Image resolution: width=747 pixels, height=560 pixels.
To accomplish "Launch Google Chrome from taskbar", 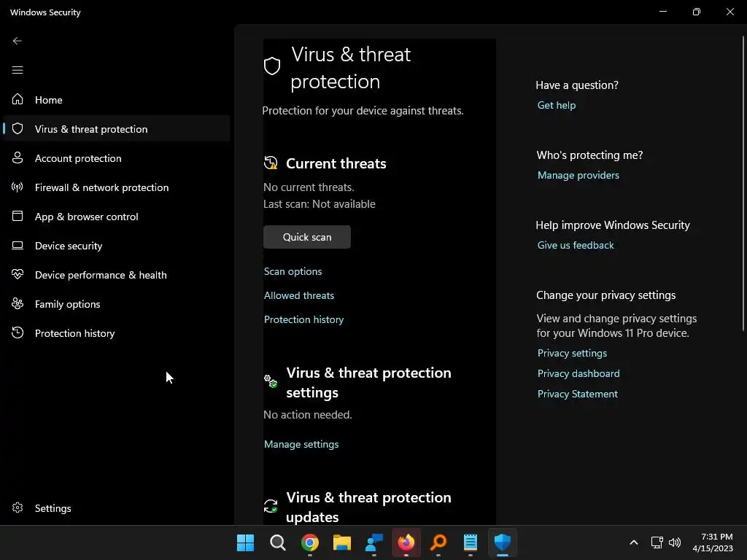I will (309, 542).
